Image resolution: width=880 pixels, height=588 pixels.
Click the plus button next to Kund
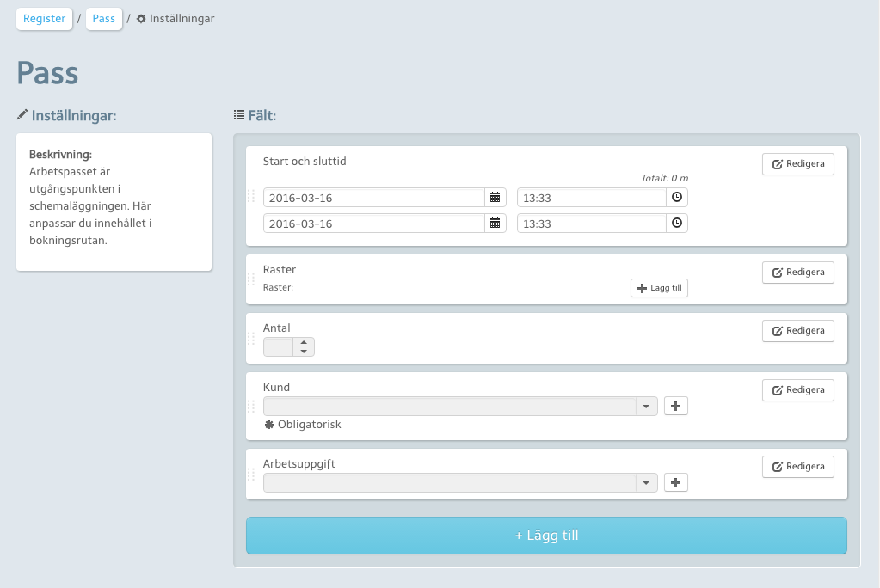676,407
